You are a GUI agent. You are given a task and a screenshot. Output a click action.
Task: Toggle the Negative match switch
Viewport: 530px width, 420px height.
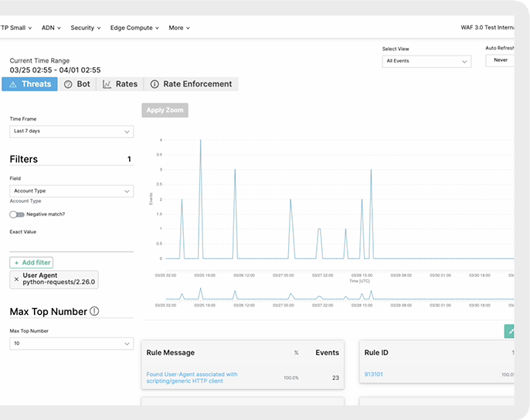coord(17,214)
